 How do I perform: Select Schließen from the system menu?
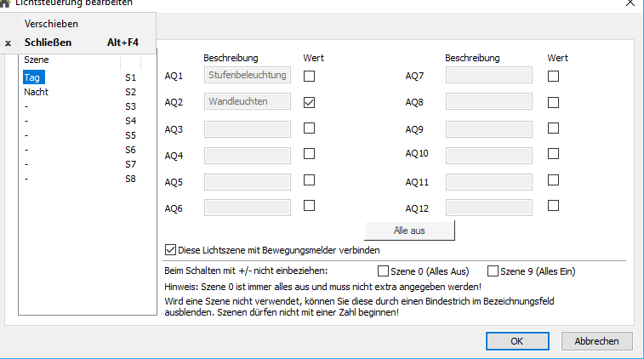pyautogui.click(x=48, y=42)
